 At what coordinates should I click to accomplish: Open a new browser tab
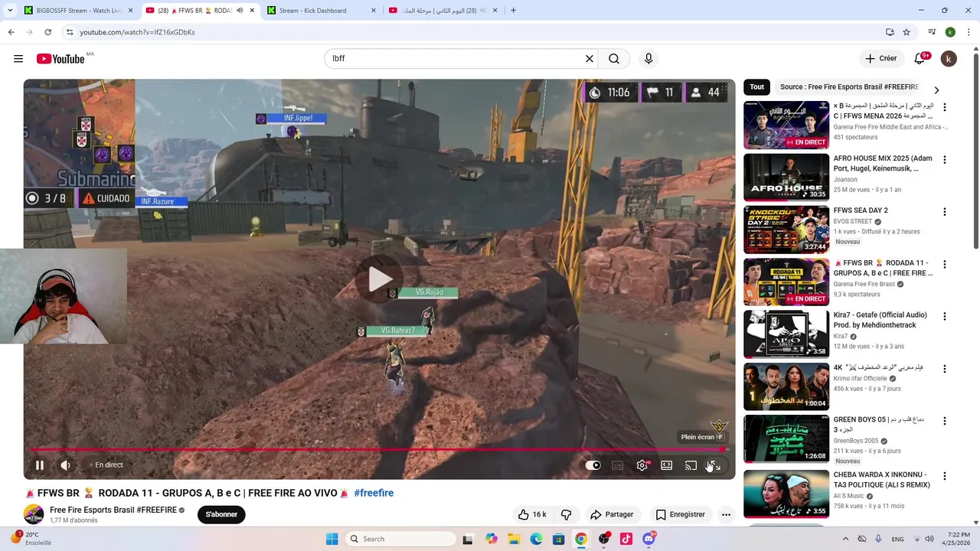point(513,11)
